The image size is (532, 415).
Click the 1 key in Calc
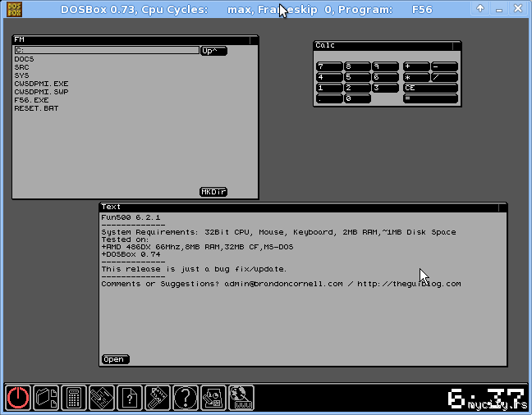329,88
